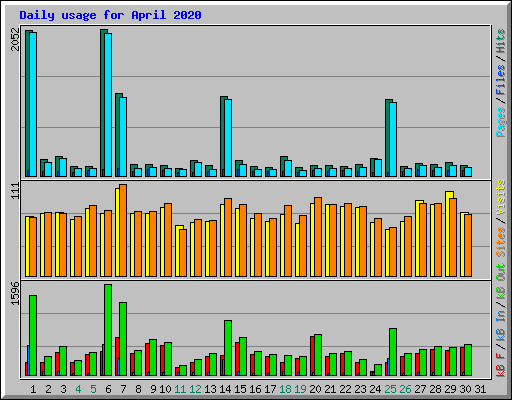Click green weekend day label 4
Screen dimensions: 512x400
coord(78,389)
